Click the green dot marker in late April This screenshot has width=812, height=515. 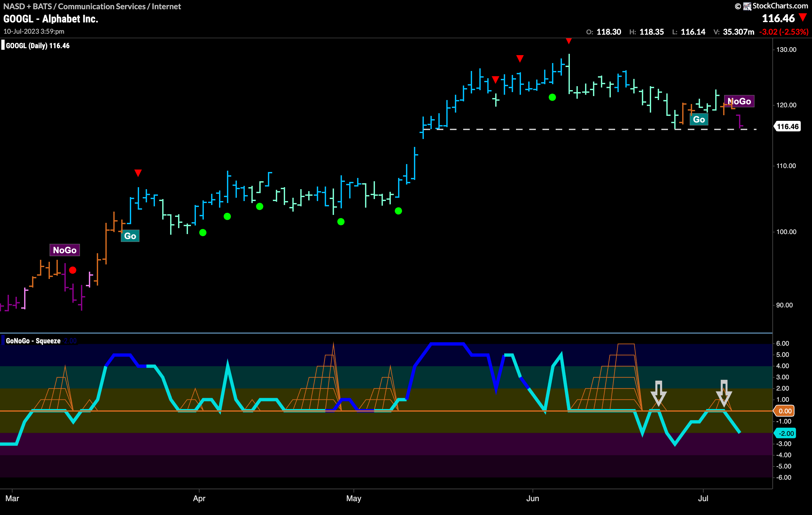(341, 222)
